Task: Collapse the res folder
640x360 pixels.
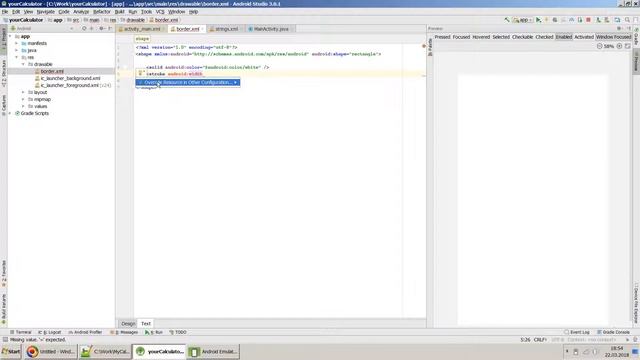Action: [17, 57]
